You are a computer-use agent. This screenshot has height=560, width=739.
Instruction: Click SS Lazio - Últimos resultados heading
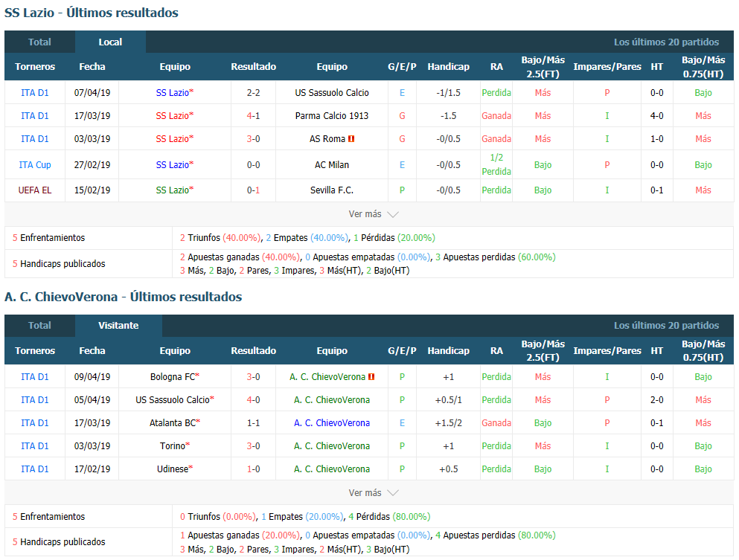point(92,13)
